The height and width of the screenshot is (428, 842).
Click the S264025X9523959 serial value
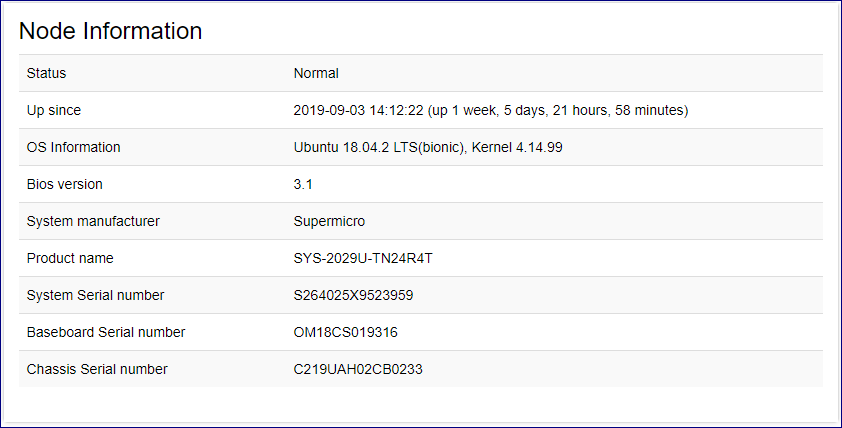[x=353, y=295]
